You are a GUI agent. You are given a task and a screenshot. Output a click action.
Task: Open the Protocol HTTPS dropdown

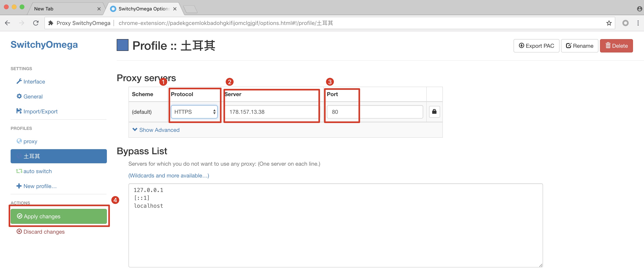[194, 112]
